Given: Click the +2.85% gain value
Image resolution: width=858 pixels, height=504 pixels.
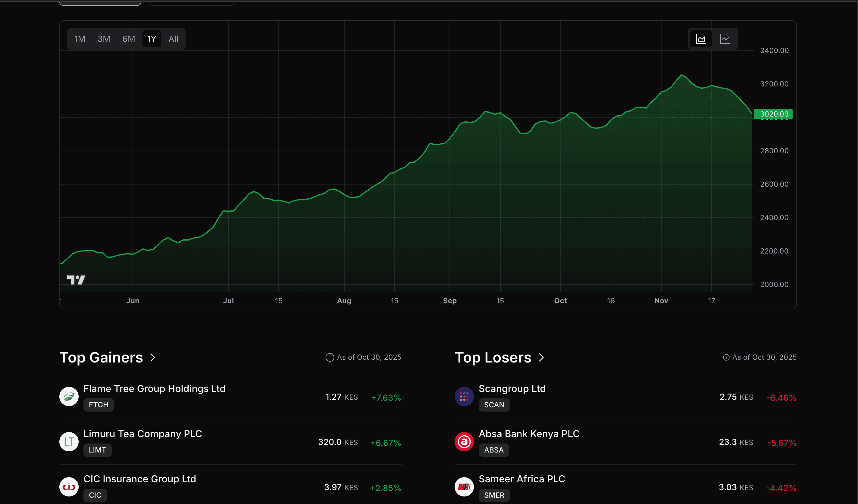Looking at the screenshot, I should point(386,488).
